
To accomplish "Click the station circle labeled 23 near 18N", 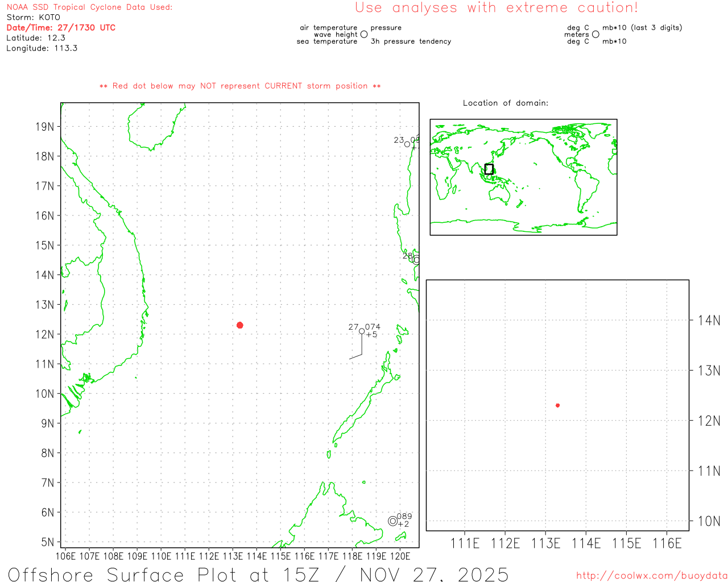I will point(407,144).
